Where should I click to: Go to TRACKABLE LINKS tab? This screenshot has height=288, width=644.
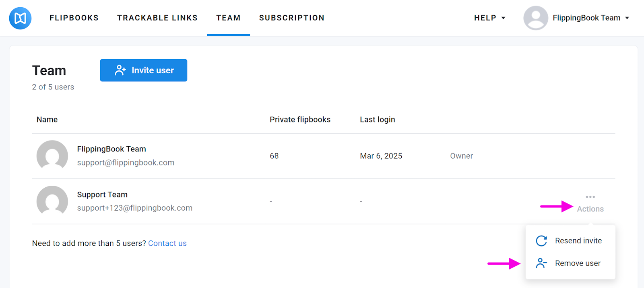pyautogui.click(x=157, y=18)
